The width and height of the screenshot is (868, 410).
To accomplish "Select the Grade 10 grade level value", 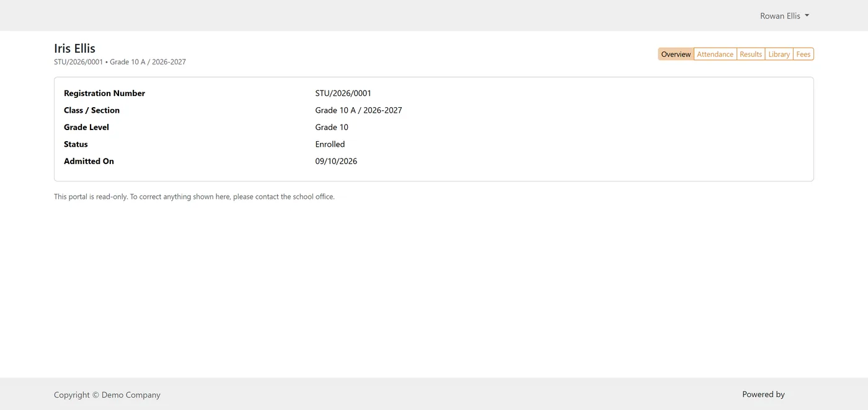I will coord(332,127).
